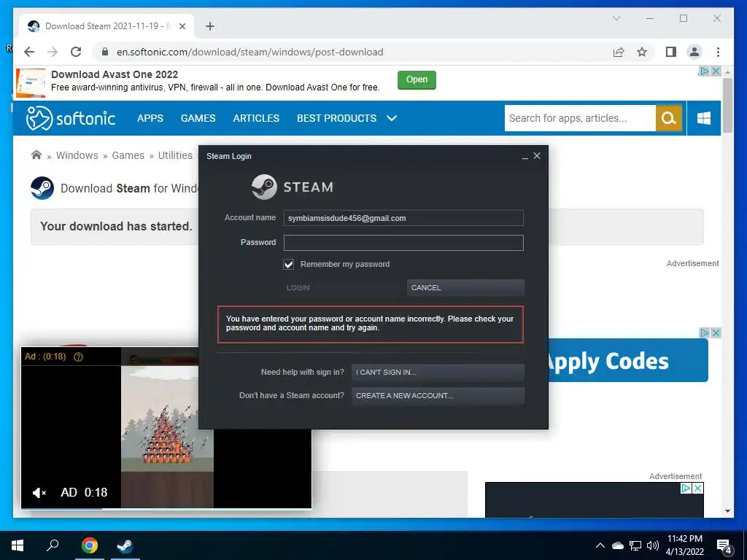
Task: Open Windows Start menu
Action: pyautogui.click(x=18, y=545)
